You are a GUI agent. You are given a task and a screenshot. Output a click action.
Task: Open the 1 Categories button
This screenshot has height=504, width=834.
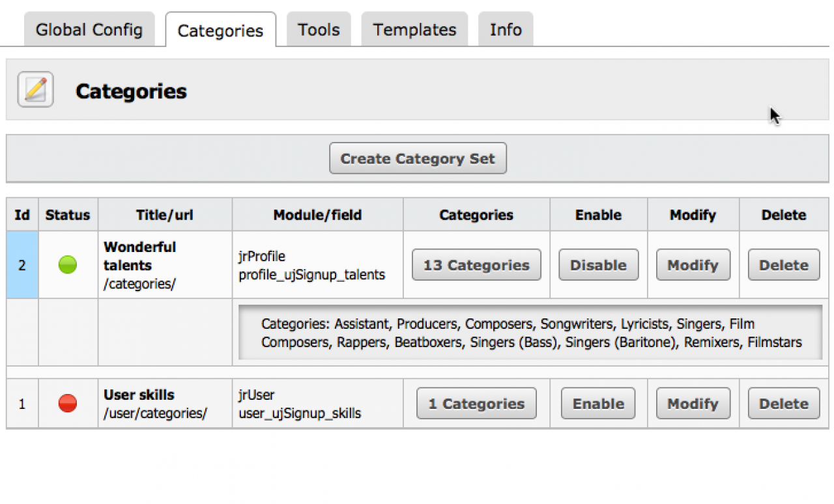point(476,404)
